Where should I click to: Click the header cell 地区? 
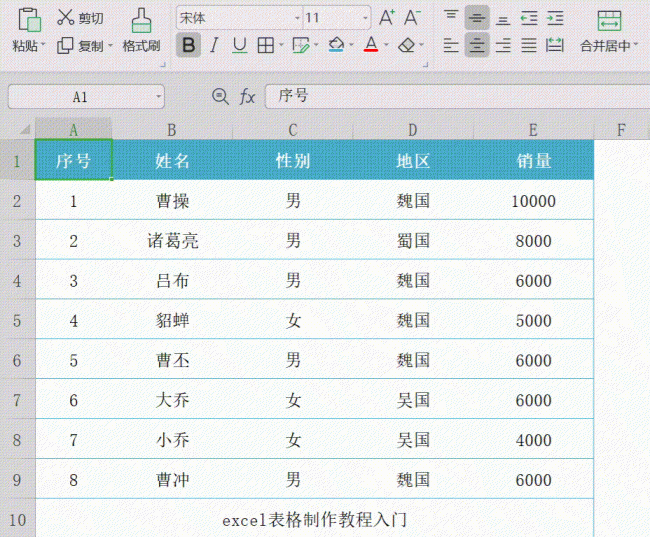pos(413,160)
